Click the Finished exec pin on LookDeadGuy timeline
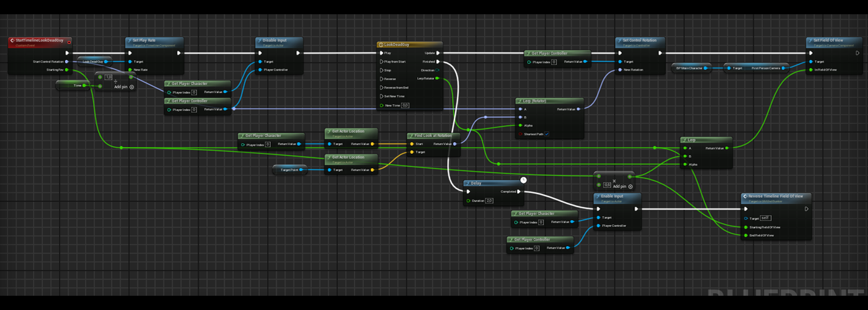Image resolution: width=868 pixels, height=310 pixels. tap(438, 61)
